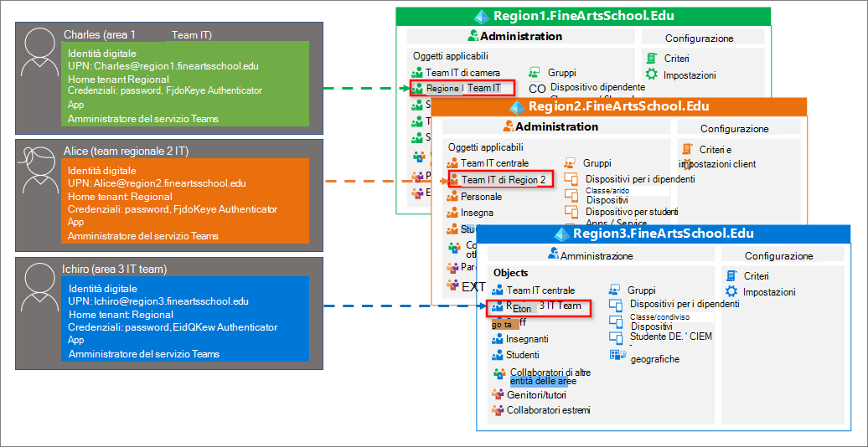This screenshot has height=447, width=868.
Task: Click Amministratore del servizio Teams in Charles's card
Action: point(142,118)
